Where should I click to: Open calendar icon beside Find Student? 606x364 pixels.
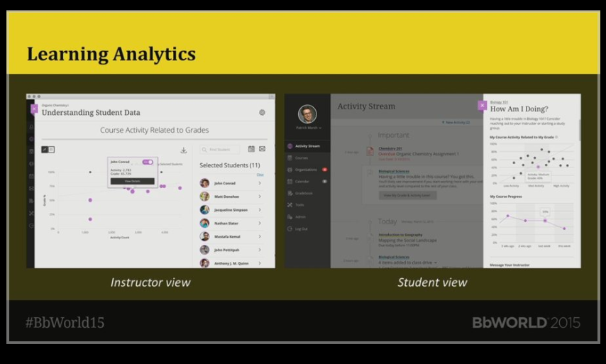coord(251,149)
